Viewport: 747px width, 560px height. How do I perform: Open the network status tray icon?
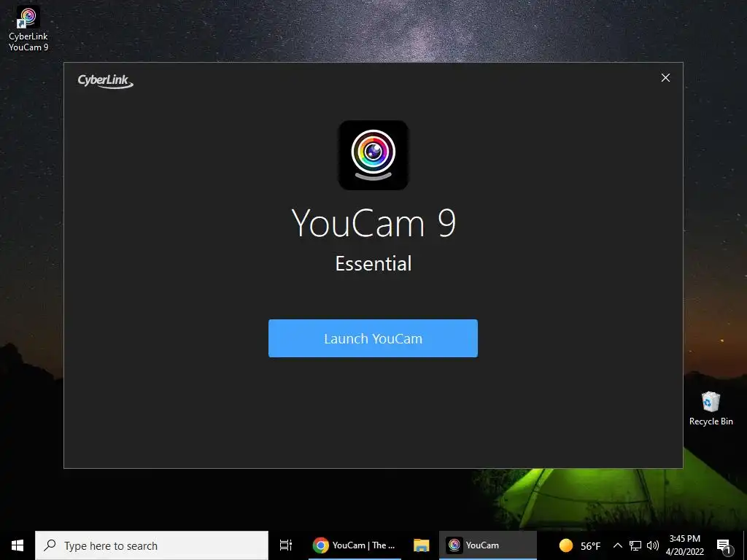tap(635, 545)
